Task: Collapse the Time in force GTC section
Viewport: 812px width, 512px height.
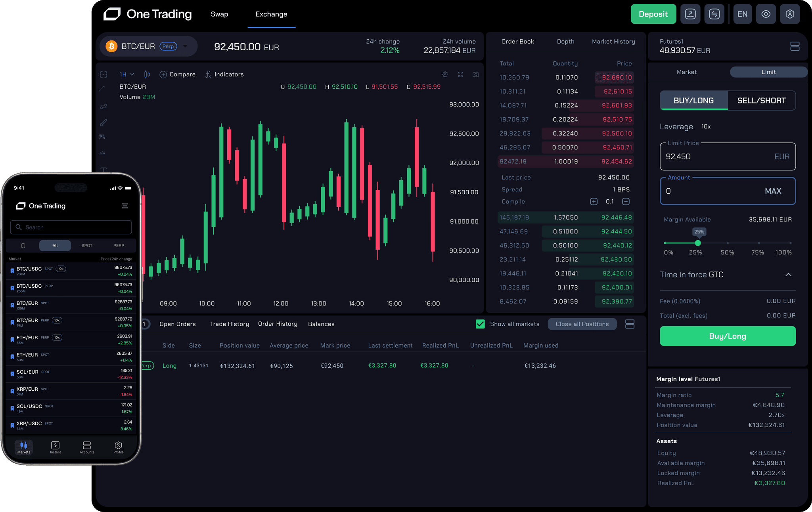Action: tap(789, 275)
